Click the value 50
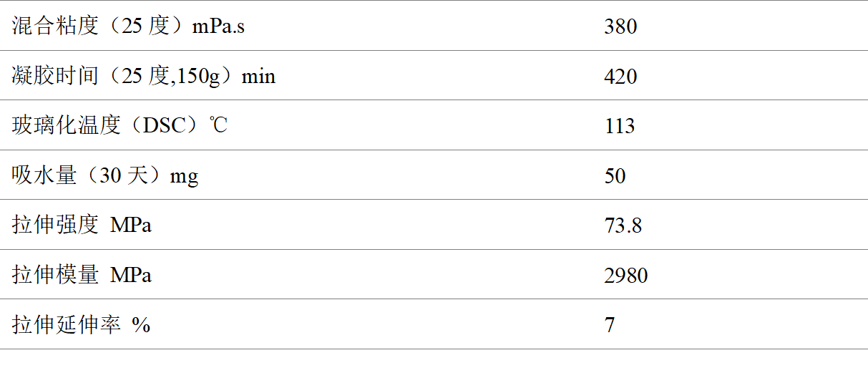 click(x=615, y=175)
